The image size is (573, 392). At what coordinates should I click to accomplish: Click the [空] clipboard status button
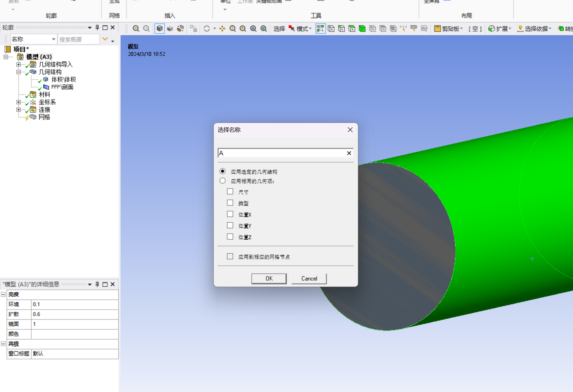coord(475,29)
